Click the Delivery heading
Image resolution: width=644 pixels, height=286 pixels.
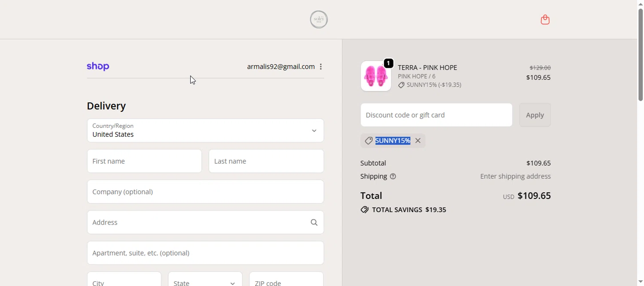point(106,106)
